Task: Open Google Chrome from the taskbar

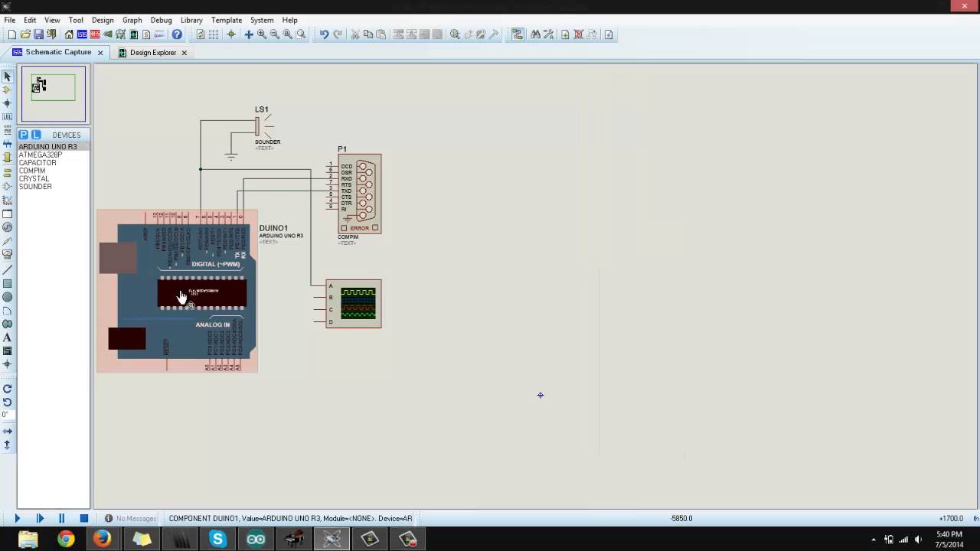Action: pyautogui.click(x=66, y=540)
